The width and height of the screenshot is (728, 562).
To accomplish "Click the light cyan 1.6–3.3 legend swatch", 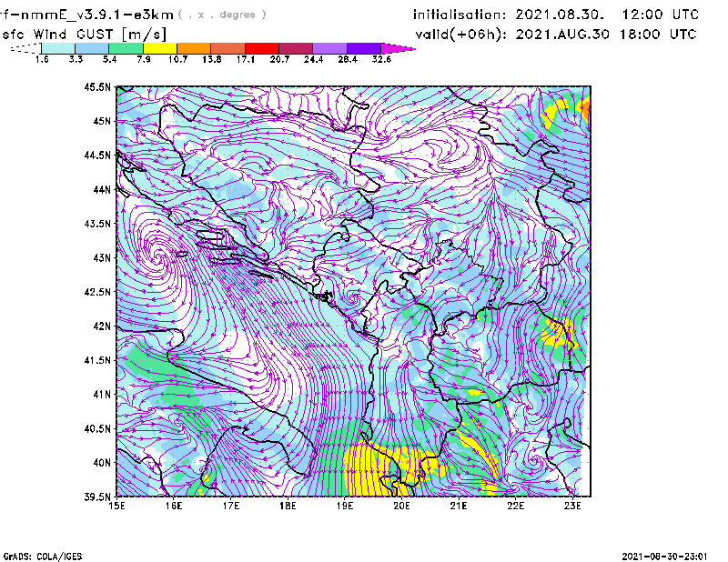I will click(x=58, y=48).
